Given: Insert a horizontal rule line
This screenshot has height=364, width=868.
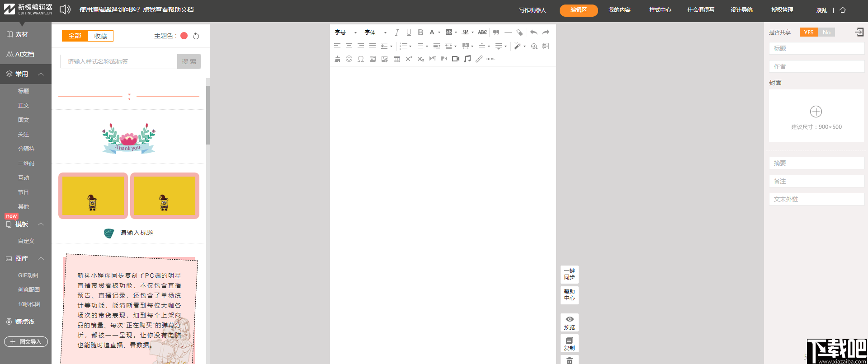Looking at the screenshot, I should 508,33.
